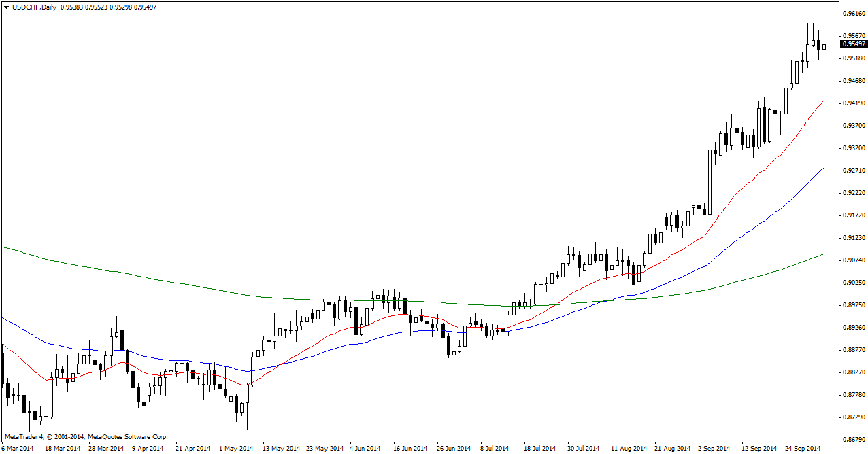Click the 6 Mar 2014 date label
This screenshot has width=868, height=454.
click(x=18, y=449)
